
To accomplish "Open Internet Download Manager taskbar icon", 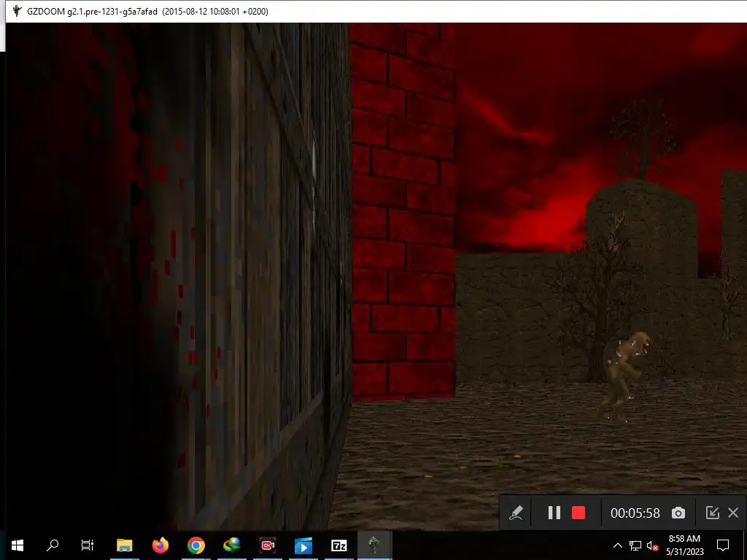I will (232, 545).
